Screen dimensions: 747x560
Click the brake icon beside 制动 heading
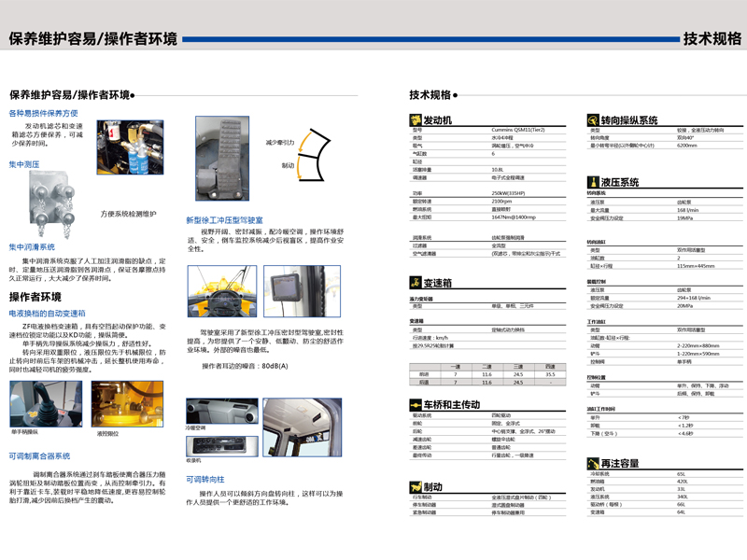416,486
